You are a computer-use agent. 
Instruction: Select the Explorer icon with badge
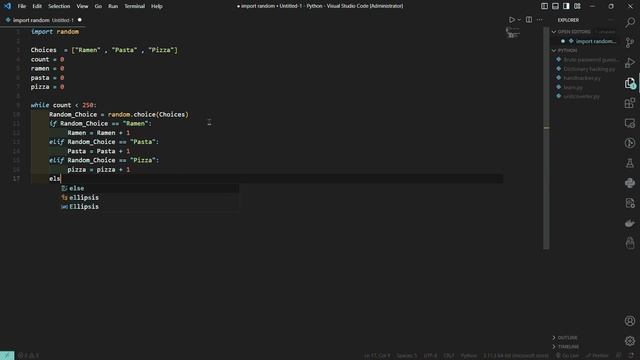(x=630, y=83)
